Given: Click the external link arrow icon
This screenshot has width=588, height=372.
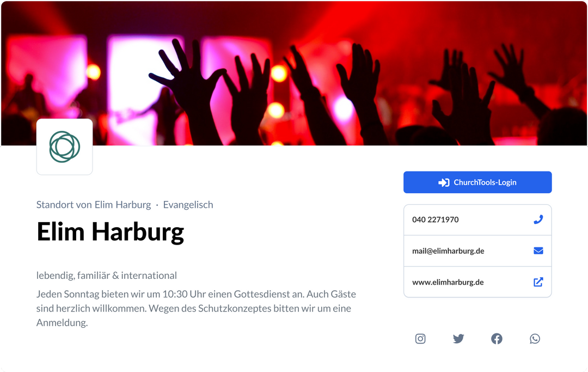Looking at the screenshot, I should pos(538,282).
